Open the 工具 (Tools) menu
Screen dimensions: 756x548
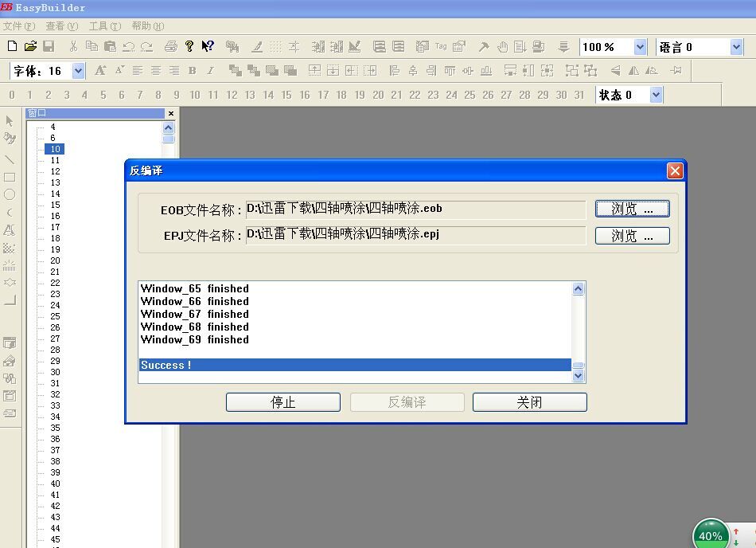[104, 26]
